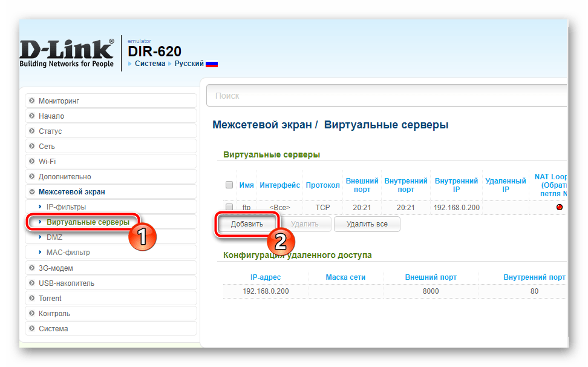Click into the Поиск search field

(x=387, y=96)
